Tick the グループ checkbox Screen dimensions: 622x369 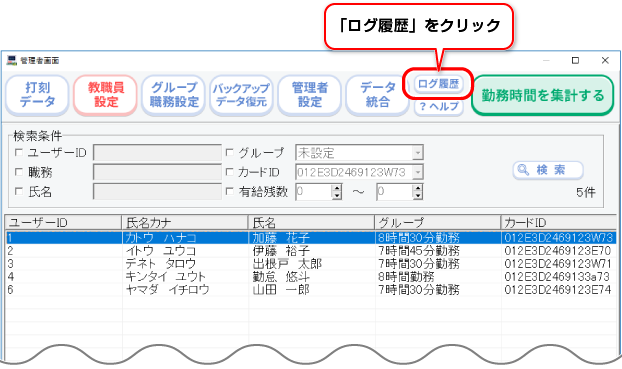[x=229, y=153]
